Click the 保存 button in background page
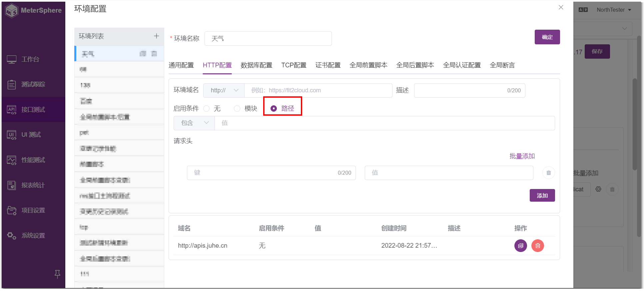Viewport: 644px width, 291px height. [x=597, y=51]
